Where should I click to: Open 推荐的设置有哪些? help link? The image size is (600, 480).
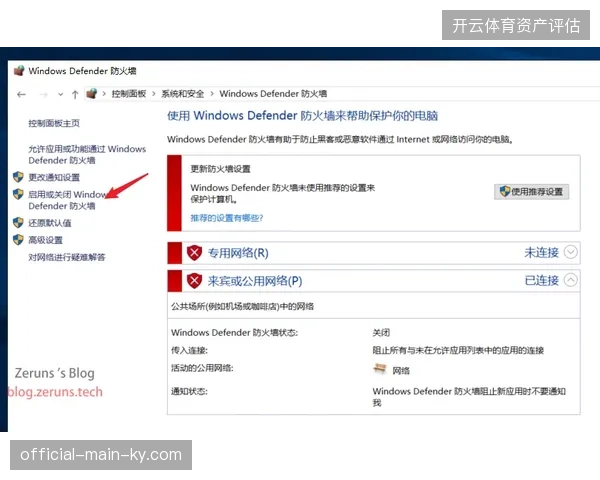(x=227, y=218)
